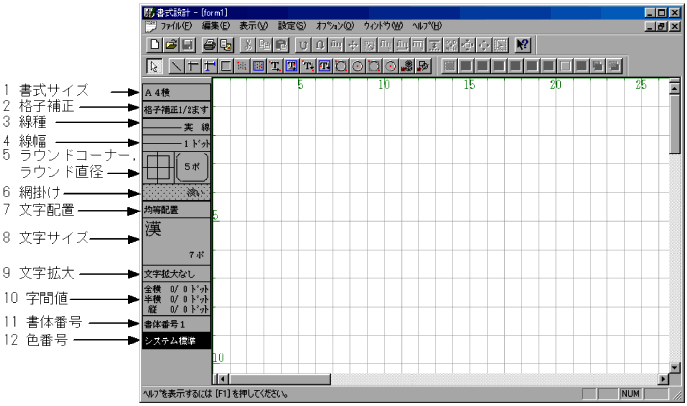This screenshot has width=687, height=406.
Task: Select the blue-framed vertical text T tool
Action: click(324, 66)
